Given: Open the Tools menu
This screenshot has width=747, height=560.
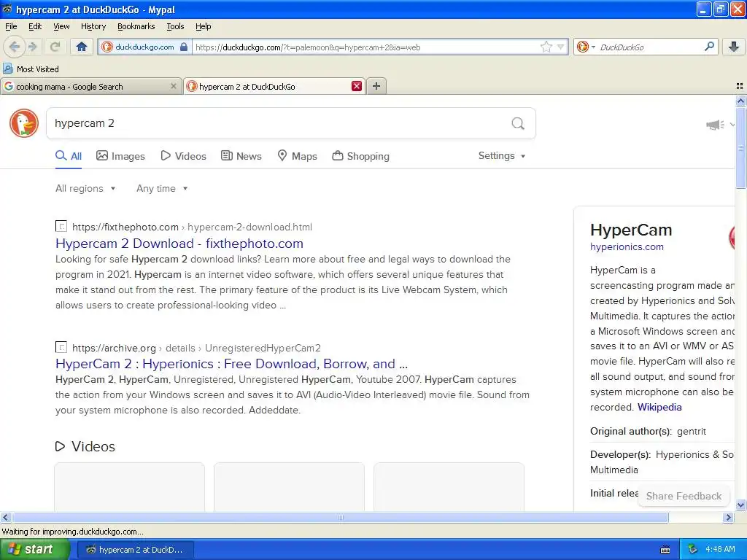Looking at the screenshot, I should coord(175,26).
